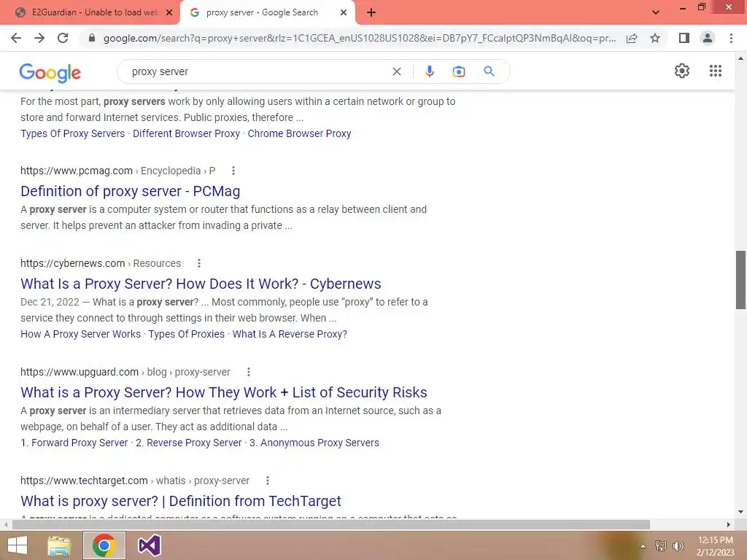
Task: Close the E2Guardian tab
Action: [x=169, y=13]
